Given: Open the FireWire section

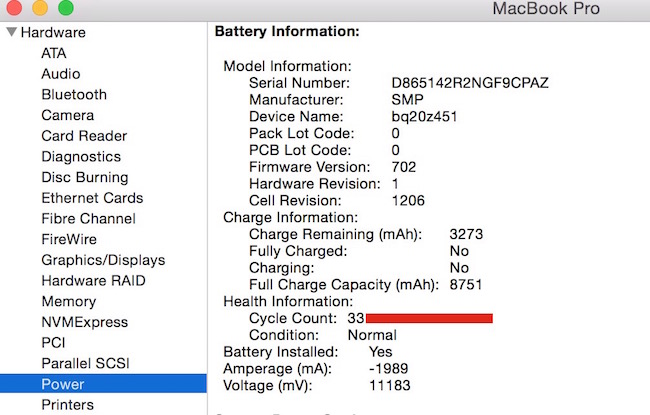Looking at the screenshot, I should pyautogui.click(x=69, y=239).
